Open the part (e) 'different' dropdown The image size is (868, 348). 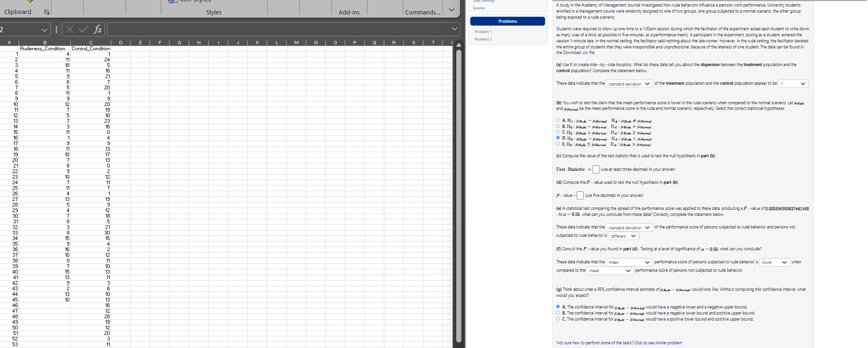tap(624, 236)
